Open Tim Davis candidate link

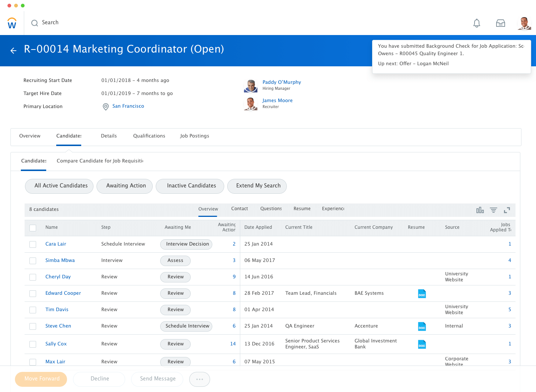coord(57,310)
